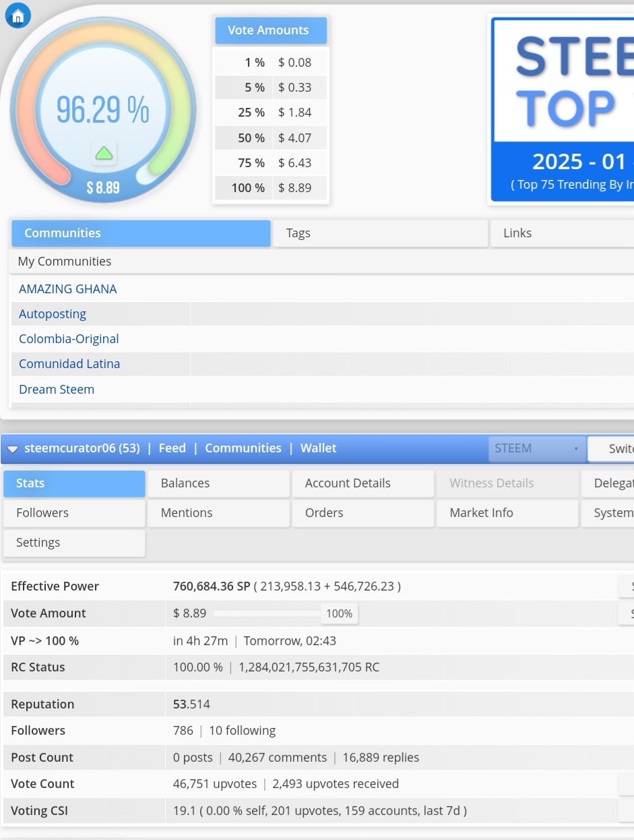Viewport: 634px width, 840px height.
Task: Open the Market Info tab
Action: (507, 513)
